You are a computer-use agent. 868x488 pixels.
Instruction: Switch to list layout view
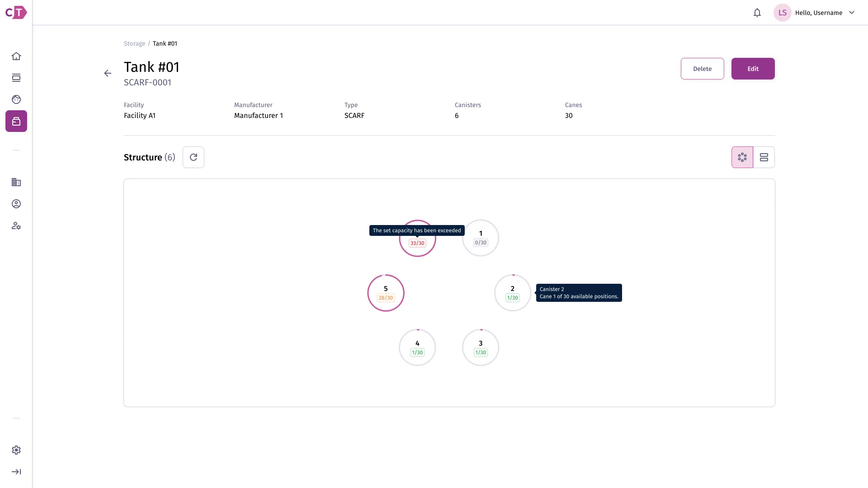pos(764,157)
